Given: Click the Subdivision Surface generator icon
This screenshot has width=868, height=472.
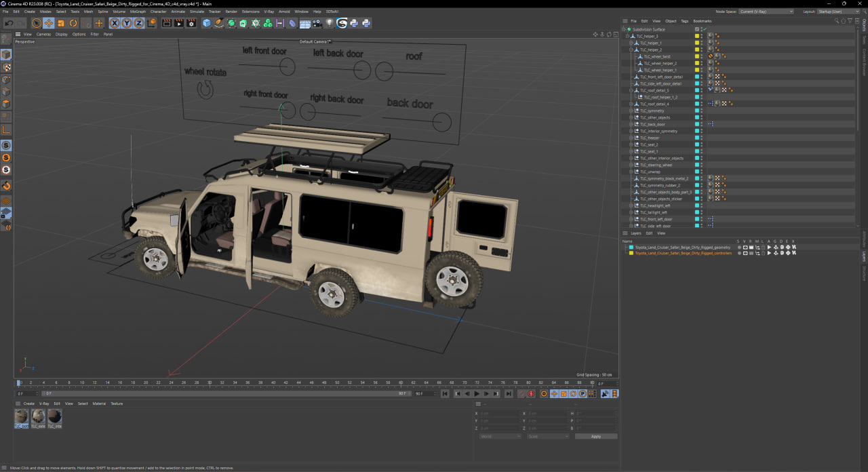Looking at the screenshot, I should 231,23.
